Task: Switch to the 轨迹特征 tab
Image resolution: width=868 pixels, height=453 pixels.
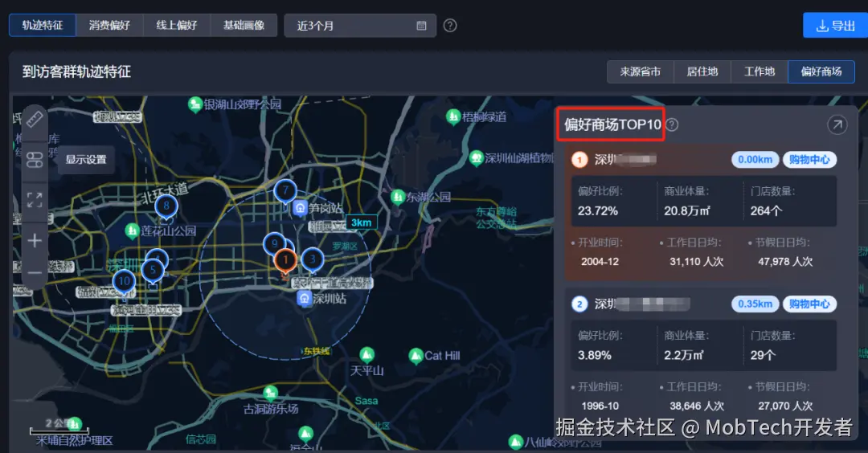Action: (43, 26)
